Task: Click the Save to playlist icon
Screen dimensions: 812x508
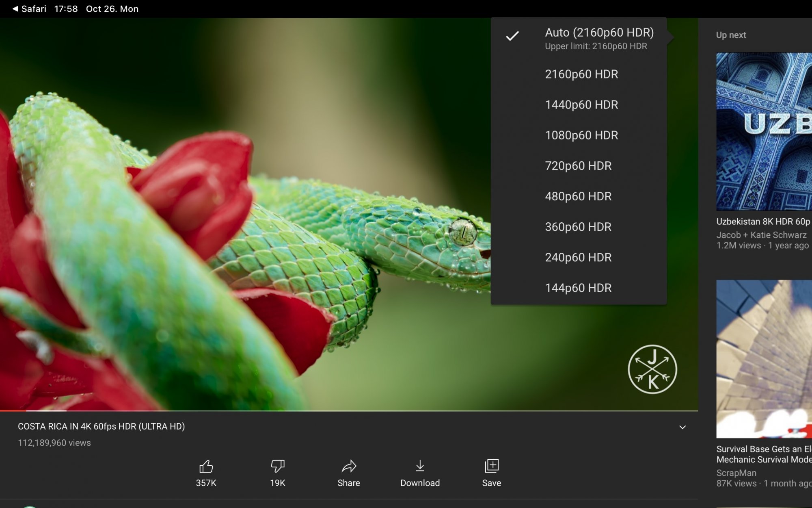Action: tap(491, 466)
